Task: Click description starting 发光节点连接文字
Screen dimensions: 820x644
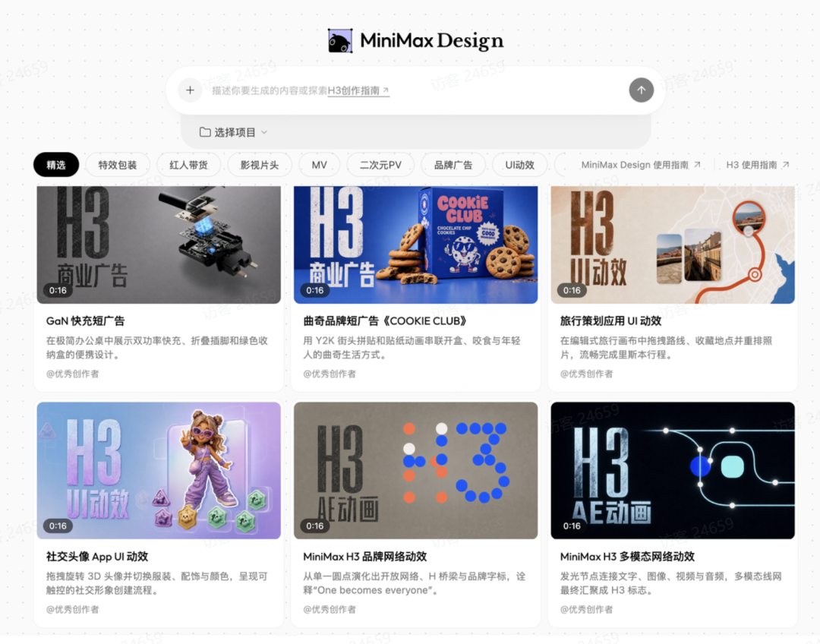Action: 671,582
